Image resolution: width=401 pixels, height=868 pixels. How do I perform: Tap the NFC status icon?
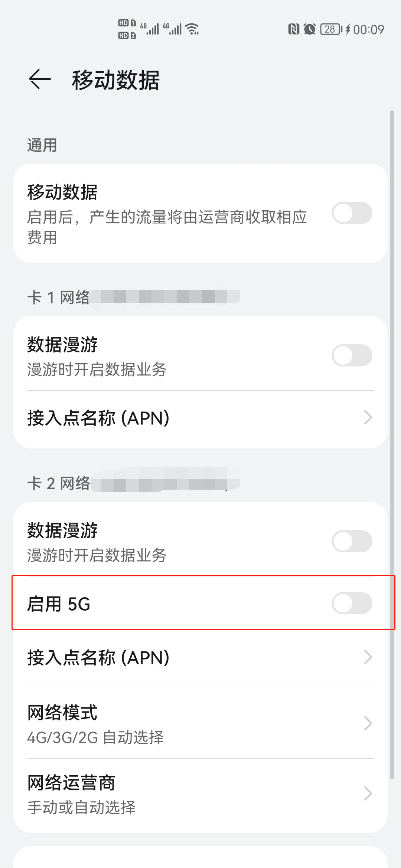point(293,29)
